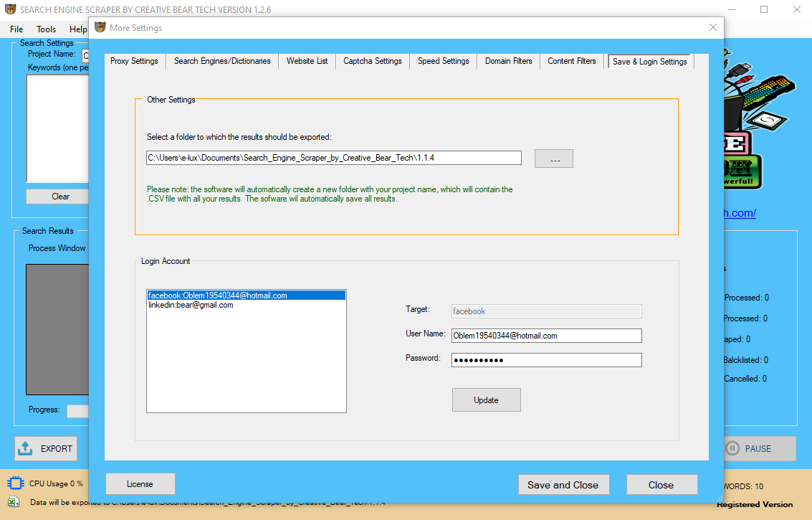Click the Progress bar

pos(77,410)
